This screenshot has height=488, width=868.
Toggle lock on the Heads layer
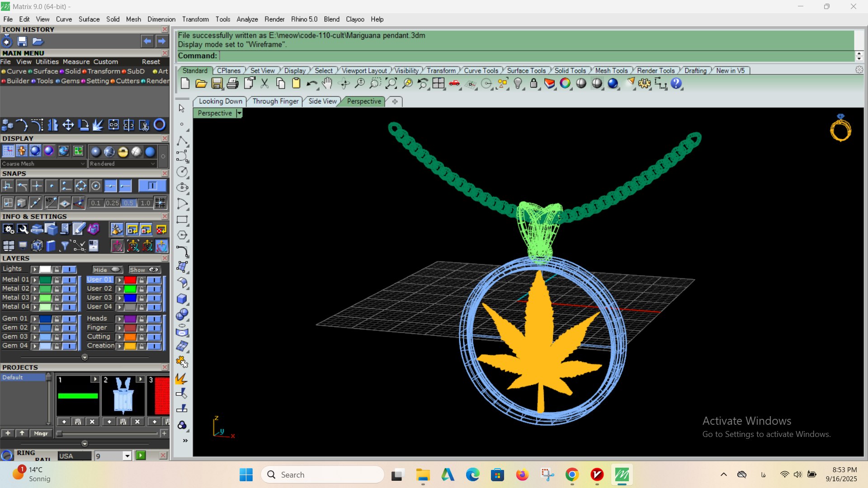point(142,319)
